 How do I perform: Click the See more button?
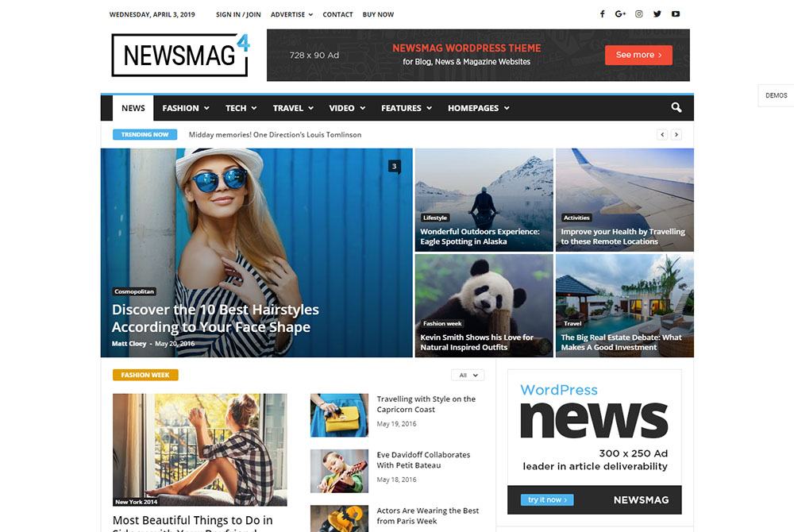(638, 55)
